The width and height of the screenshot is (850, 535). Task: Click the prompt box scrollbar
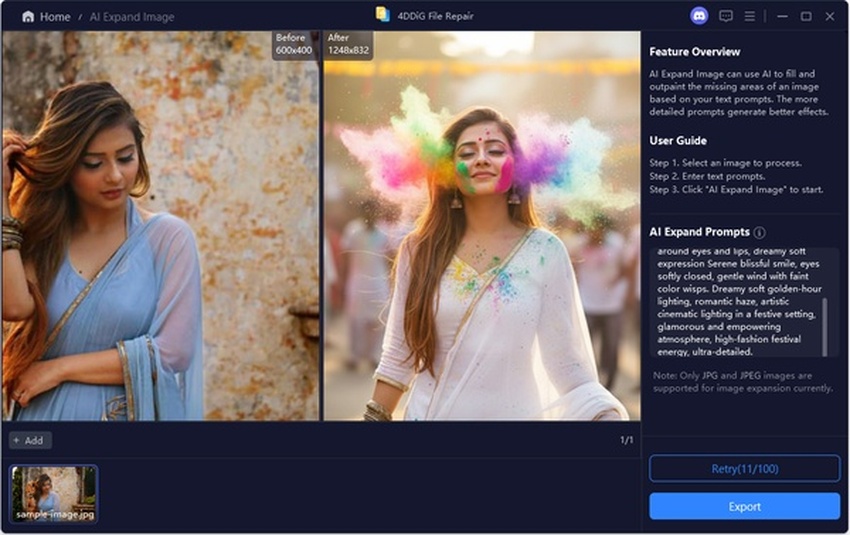825,326
